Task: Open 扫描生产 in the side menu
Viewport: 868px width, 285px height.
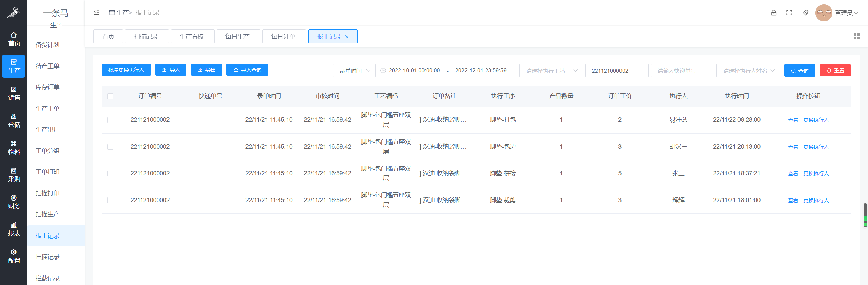Action: [x=47, y=214]
